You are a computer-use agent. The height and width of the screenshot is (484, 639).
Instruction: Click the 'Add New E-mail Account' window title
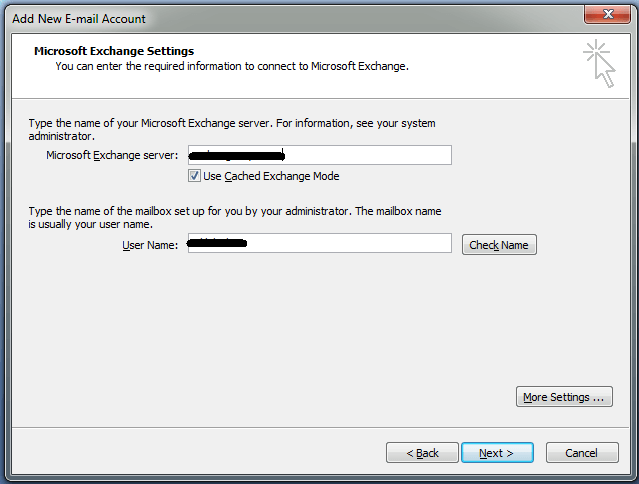click(79, 19)
